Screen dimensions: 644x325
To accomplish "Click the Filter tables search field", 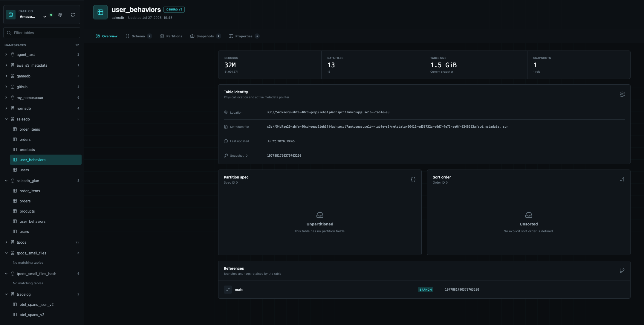I will (x=42, y=33).
